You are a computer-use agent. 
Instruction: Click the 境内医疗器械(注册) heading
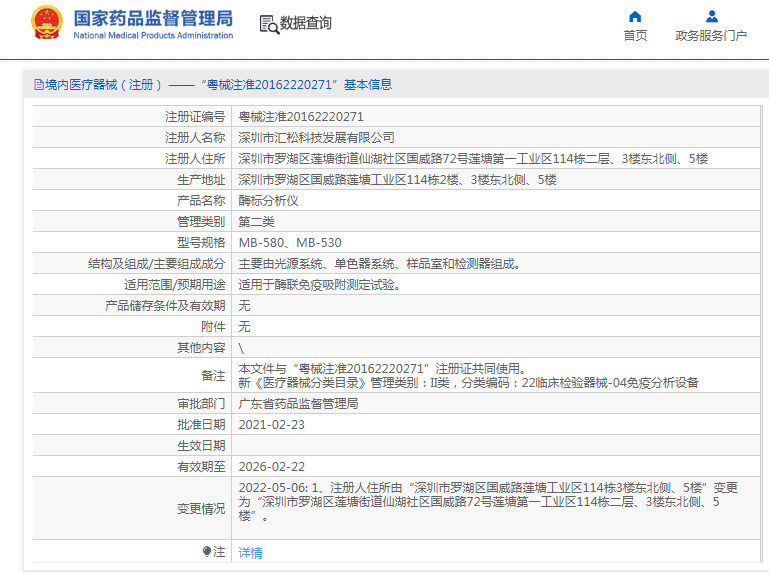213,84
